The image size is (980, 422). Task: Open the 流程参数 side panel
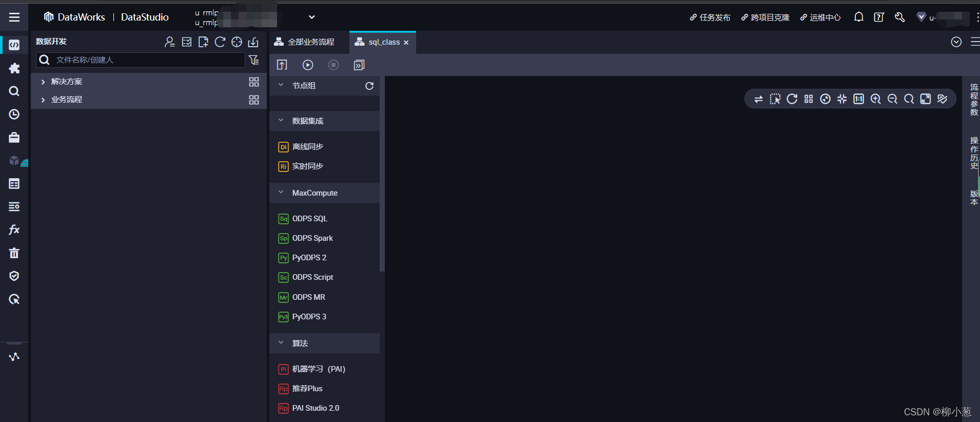click(x=974, y=100)
